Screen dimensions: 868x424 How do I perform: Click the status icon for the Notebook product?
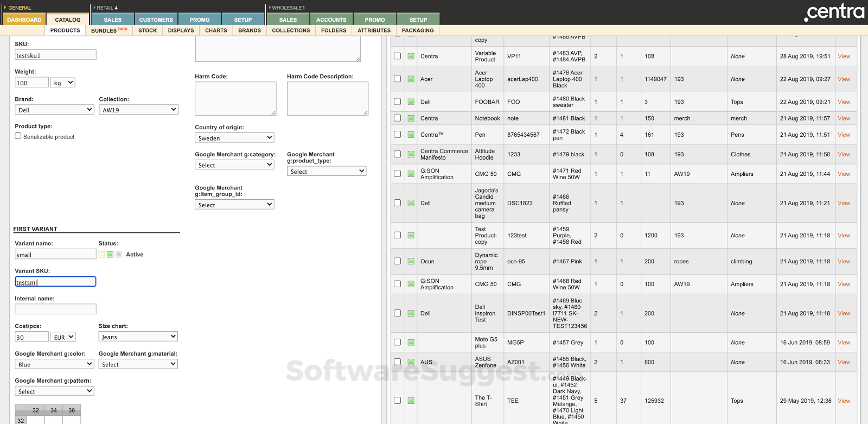click(411, 118)
